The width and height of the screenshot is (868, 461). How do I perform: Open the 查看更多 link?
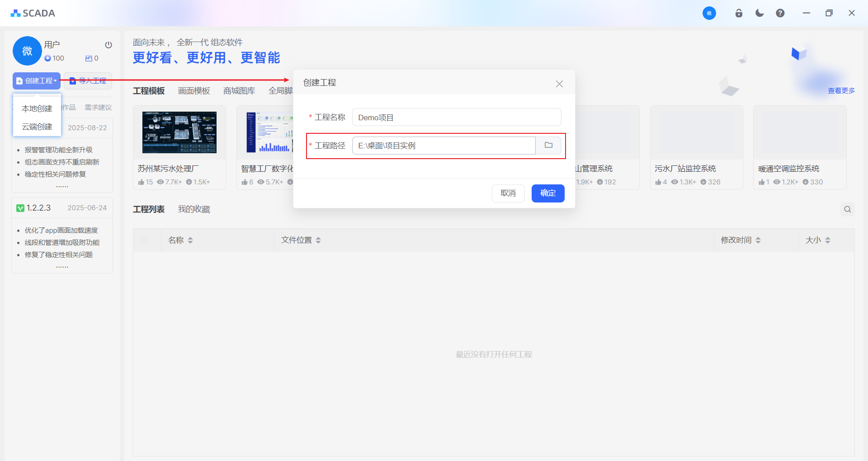(x=841, y=91)
